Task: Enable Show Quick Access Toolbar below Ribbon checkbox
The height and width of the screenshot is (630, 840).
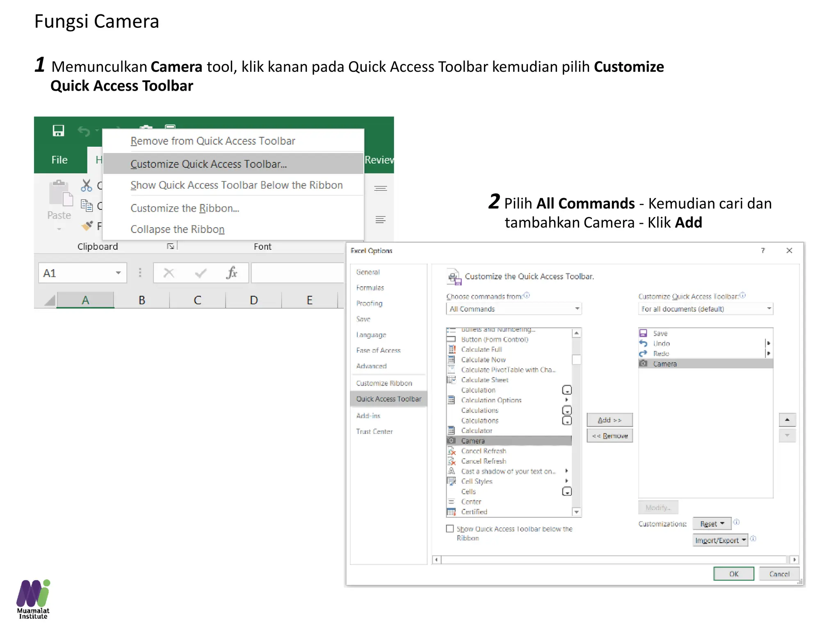Action: click(450, 529)
